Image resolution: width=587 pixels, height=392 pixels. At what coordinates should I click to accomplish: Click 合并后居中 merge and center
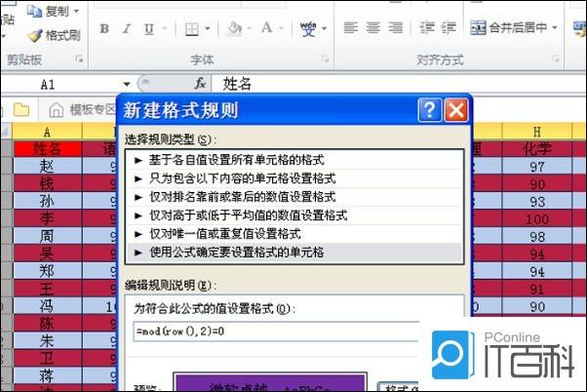(509, 27)
